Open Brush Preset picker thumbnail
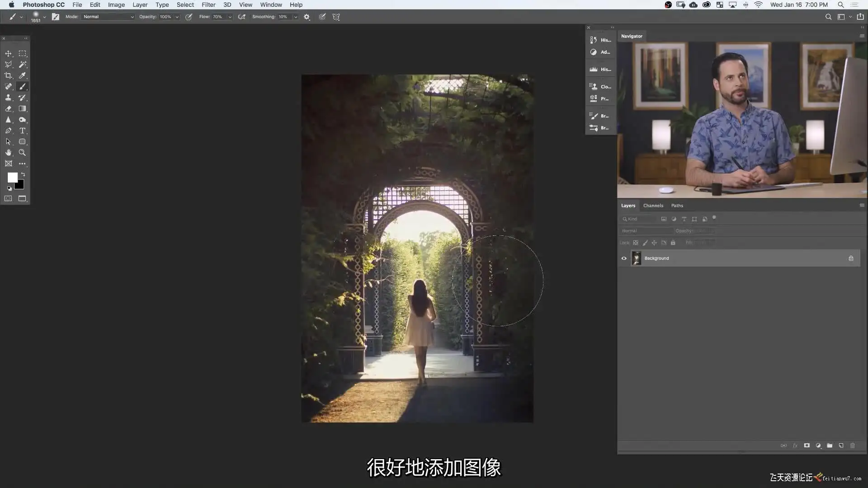The image size is (868, 488). [36, 17]
